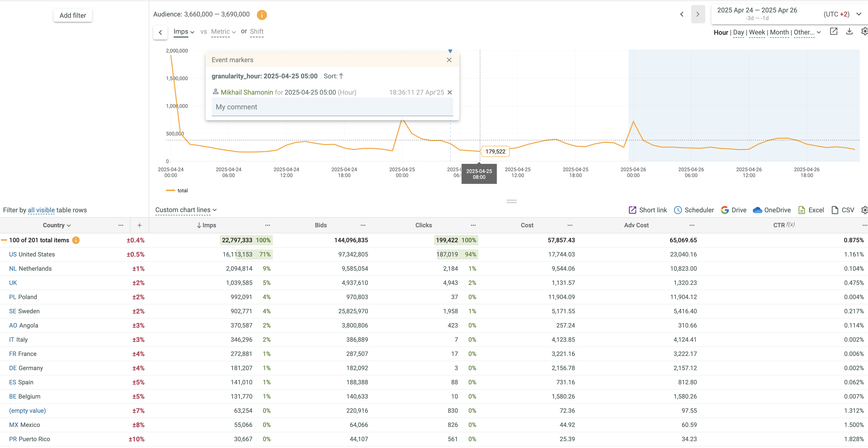The height and width of the screenshot is (448, 868).
Task: Open the Imps metric dropdown
Action: point(184,32)
